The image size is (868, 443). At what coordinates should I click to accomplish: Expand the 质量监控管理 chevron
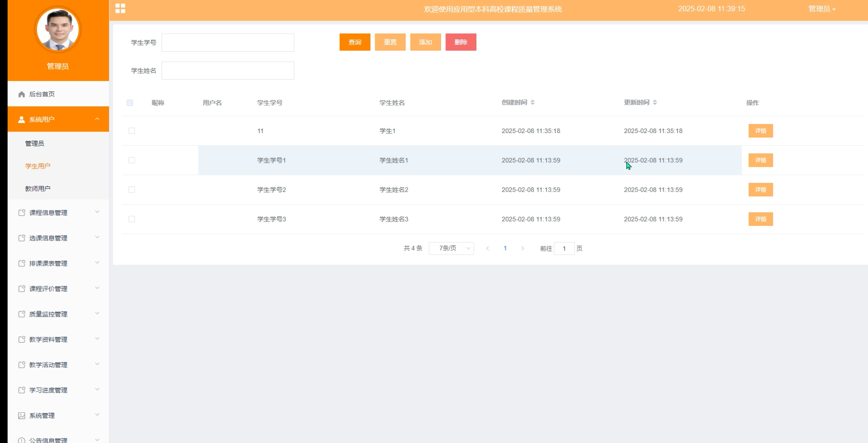tap(97, 313)
